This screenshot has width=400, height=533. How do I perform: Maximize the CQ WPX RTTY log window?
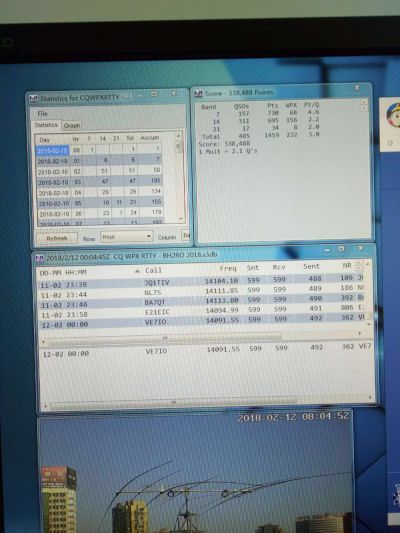coord(342,249)
